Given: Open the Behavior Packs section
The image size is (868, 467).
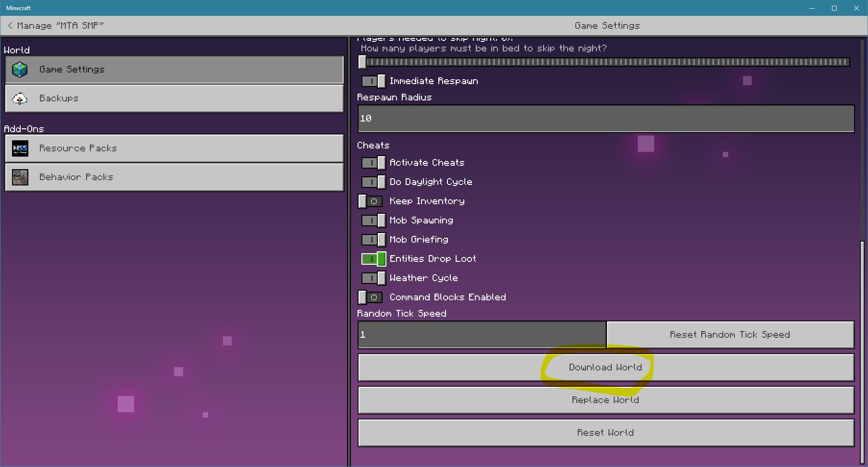Looking at the screenshot, I should [x=174, y=177].
